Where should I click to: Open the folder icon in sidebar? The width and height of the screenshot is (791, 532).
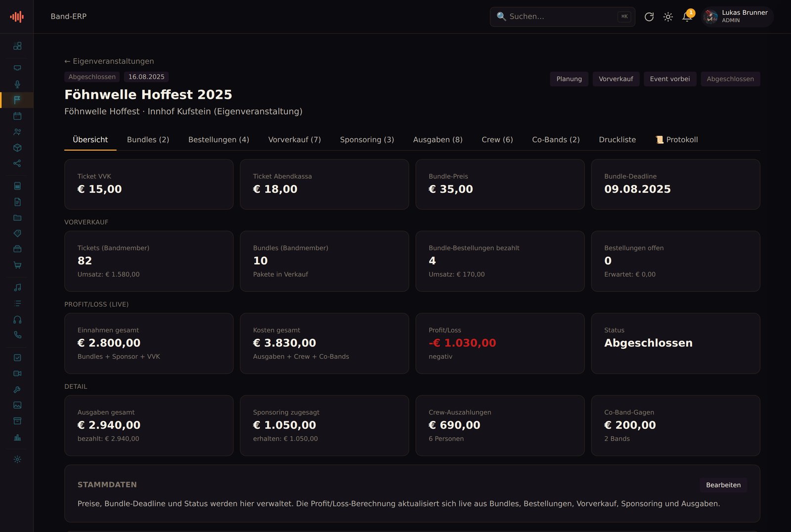pyautogui.click(x=17, y=217)
